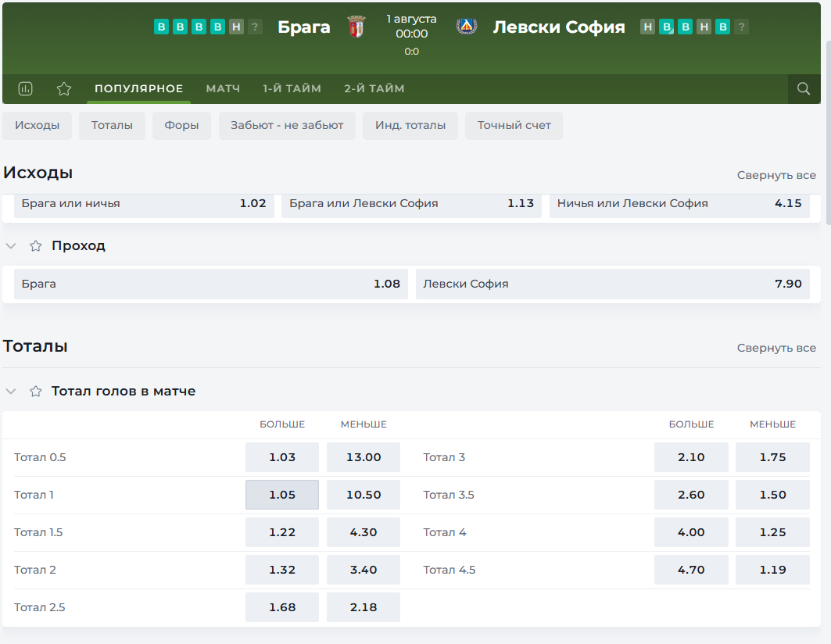
Task: Select Тотал 3 Меньше odds 1.75
Action: point(772,457)
